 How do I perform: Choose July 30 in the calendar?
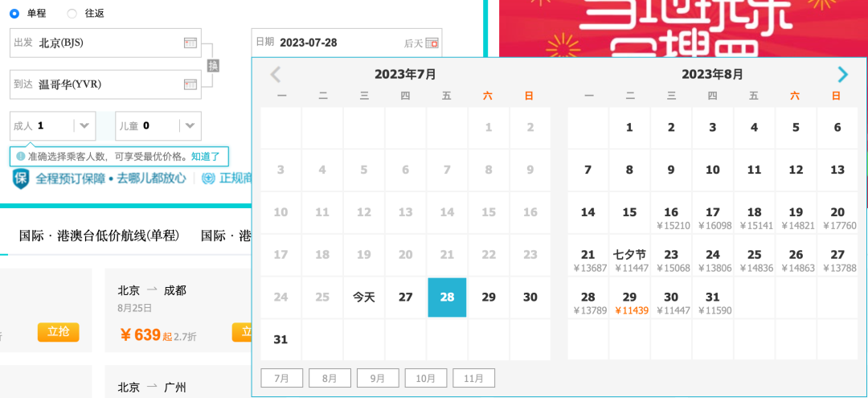[x=530, y=297]
